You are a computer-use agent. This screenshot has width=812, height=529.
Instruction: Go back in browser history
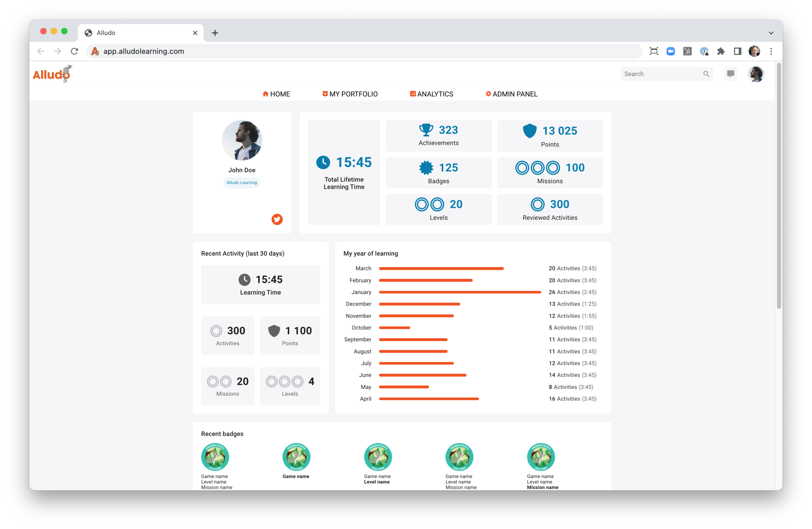(41, 51)
